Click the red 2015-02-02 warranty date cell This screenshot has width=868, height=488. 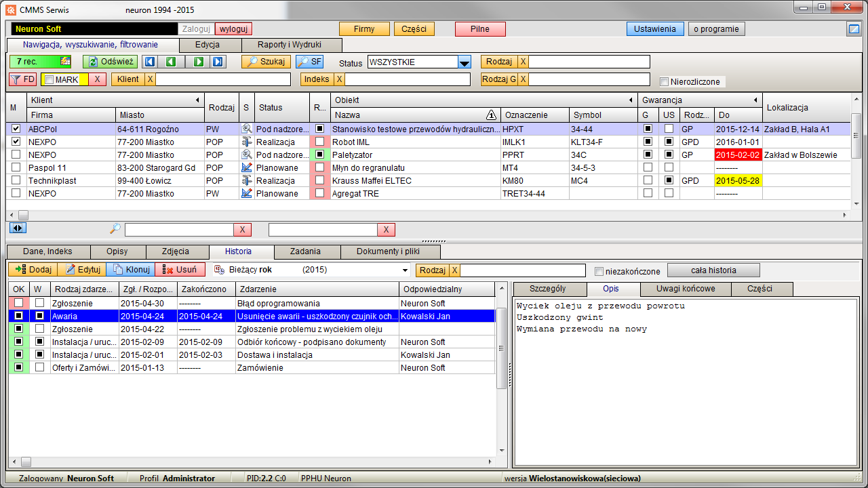(738, 155)
